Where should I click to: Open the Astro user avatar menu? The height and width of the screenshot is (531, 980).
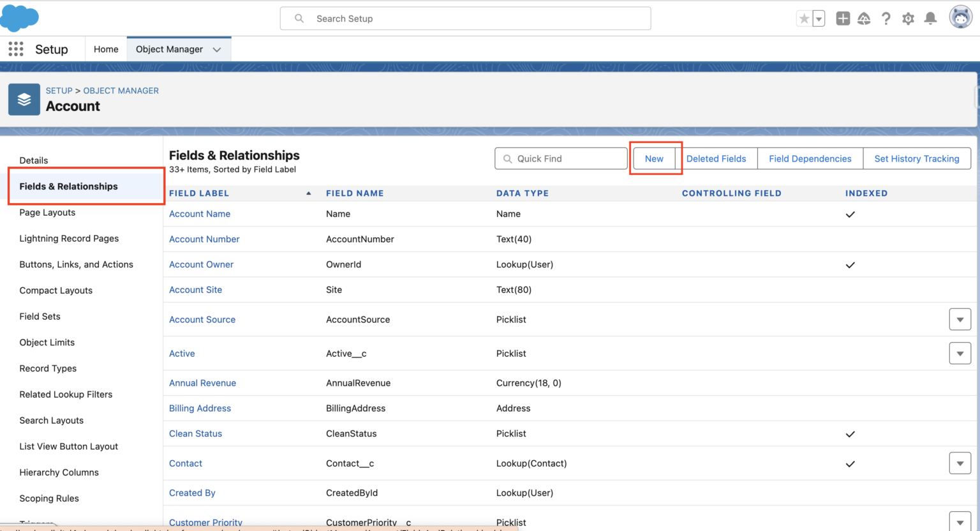[961, 17]
